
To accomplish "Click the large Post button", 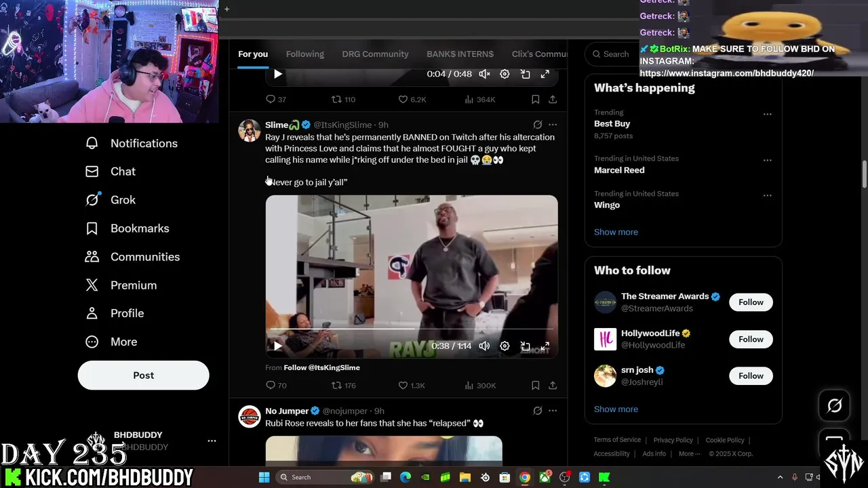I will click(x=143, y=375).
